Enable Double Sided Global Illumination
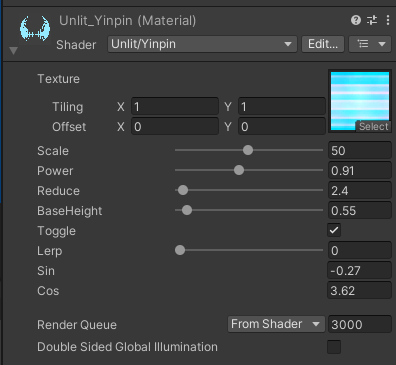 coord(334,347)
